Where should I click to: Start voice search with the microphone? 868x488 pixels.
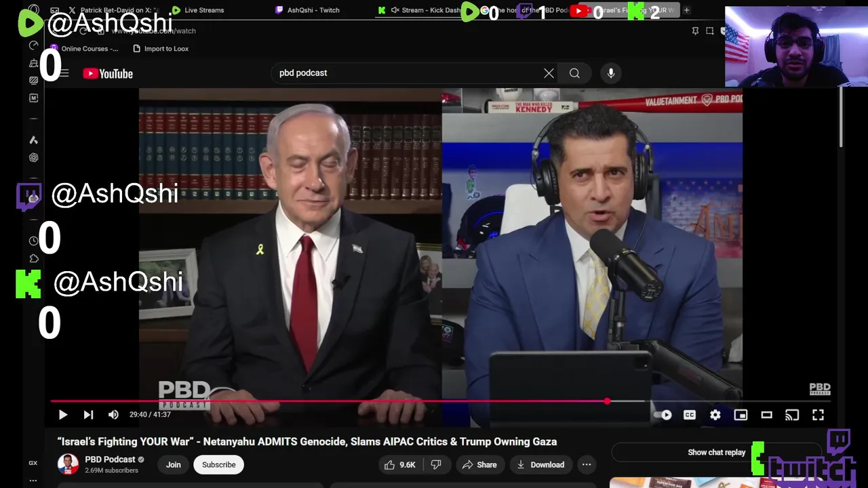[611, 73]
